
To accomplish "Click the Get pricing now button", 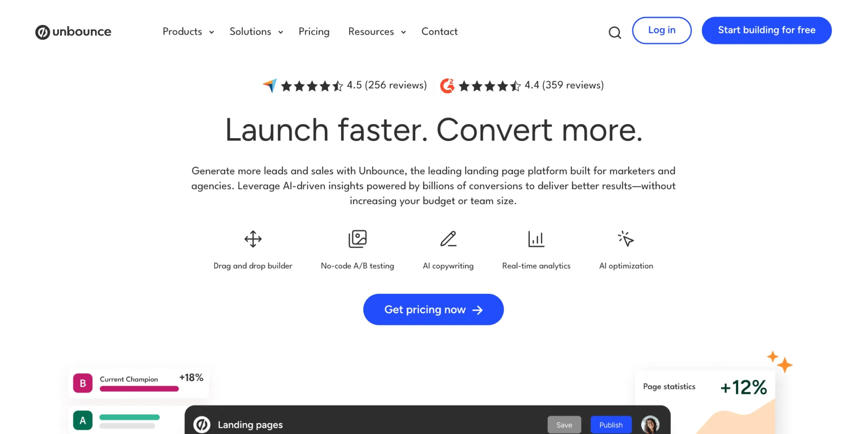I will pyautogui.click(x=433, y=309).
